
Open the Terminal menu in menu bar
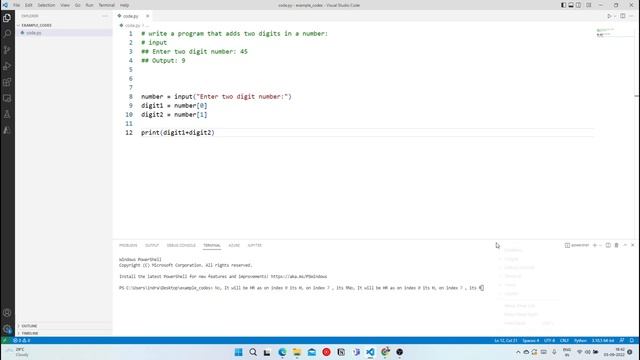pyautogui.click(x=107, y=5)
